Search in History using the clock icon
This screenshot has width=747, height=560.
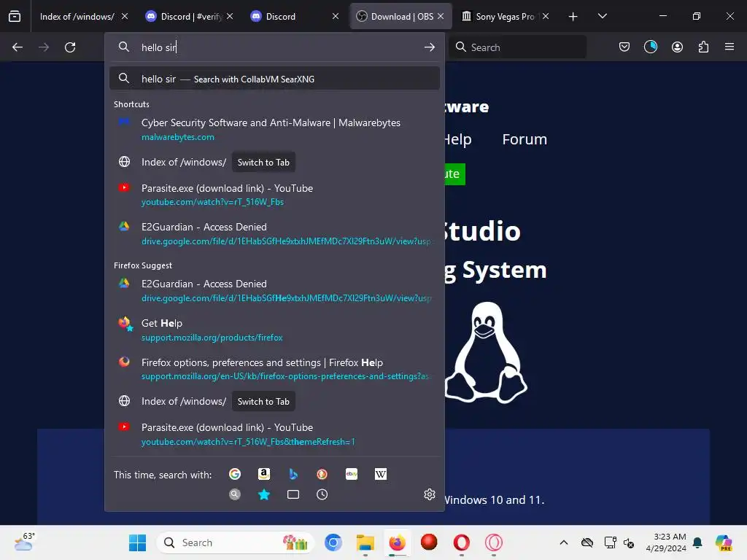[322, 494]
